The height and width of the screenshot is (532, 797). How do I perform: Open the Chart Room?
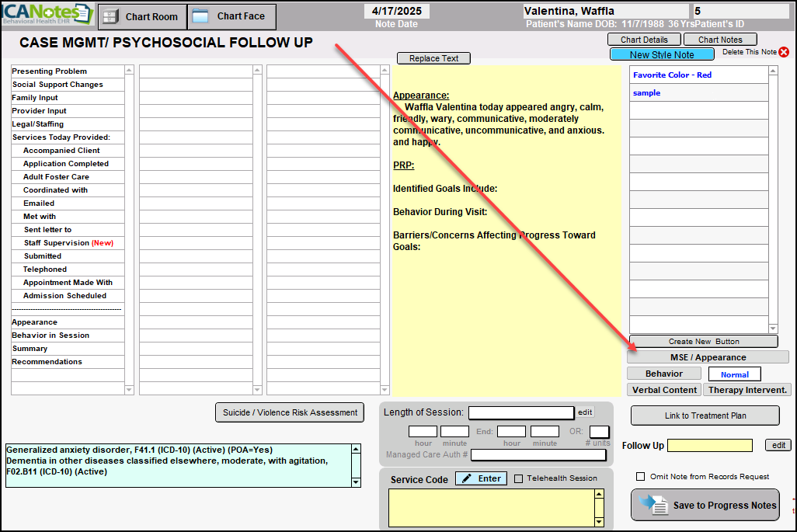point(142,16)
